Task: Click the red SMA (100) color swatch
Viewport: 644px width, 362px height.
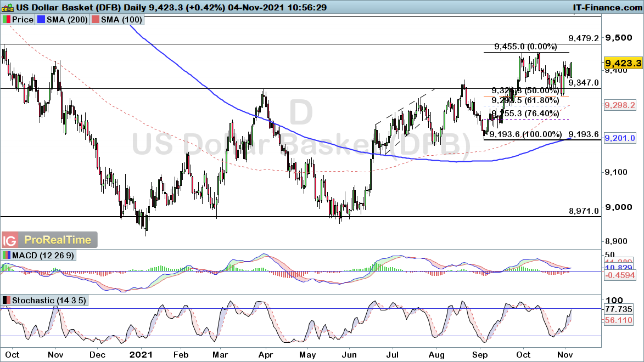Action: tap(96, 20)
